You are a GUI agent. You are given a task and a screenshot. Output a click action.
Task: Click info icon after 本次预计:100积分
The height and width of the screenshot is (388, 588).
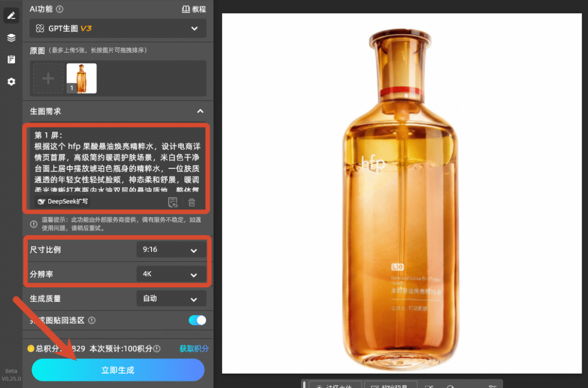pos(157,348)
